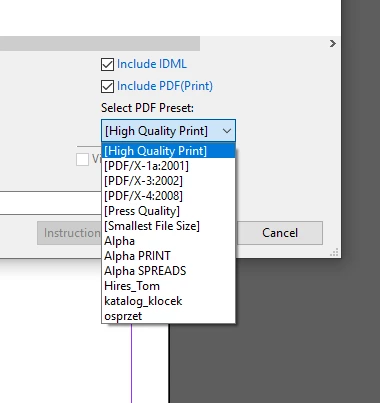Choose the [High Quality Print] preset option
This screenshot has width=380, height=403.
tap(168, 151)
